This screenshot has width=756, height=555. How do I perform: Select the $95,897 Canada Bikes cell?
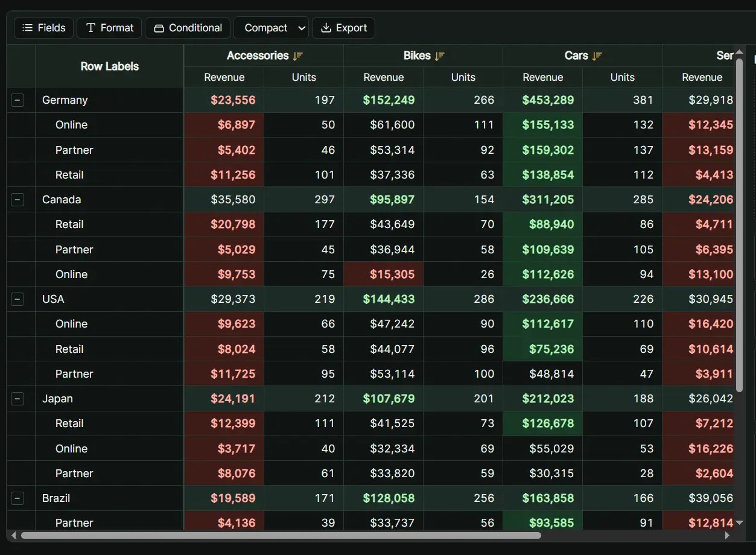383,200
